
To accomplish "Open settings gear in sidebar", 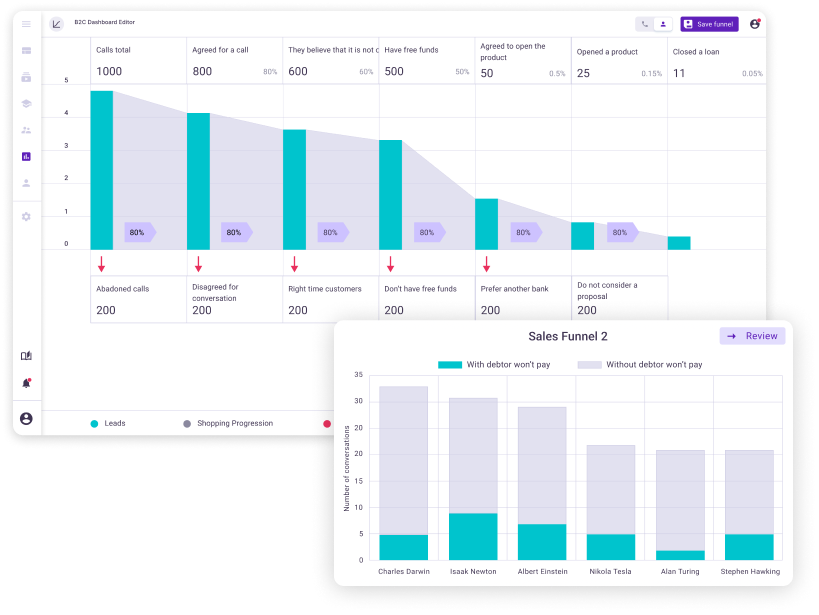I will (26, 216).
